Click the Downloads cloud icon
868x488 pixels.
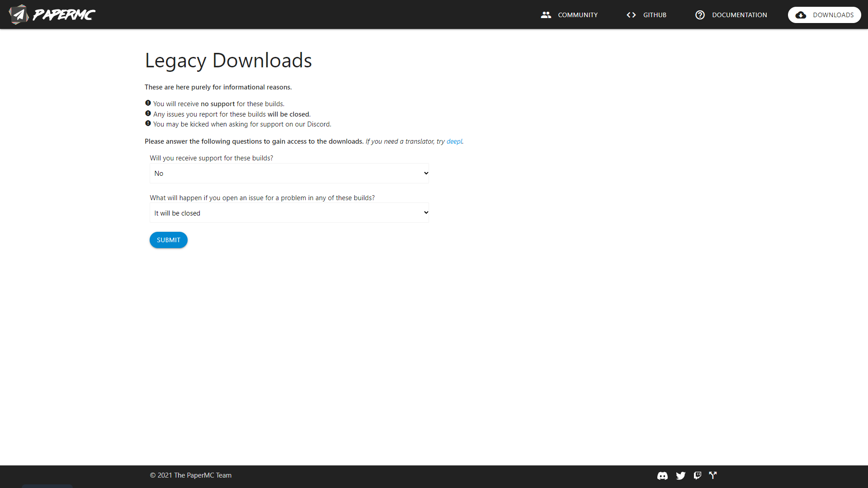coord(801,15)
